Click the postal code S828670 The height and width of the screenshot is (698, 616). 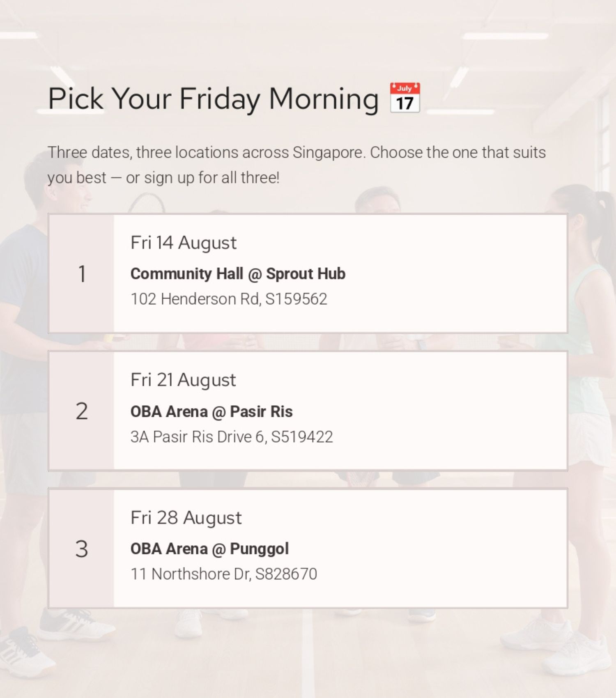point(286,574)
